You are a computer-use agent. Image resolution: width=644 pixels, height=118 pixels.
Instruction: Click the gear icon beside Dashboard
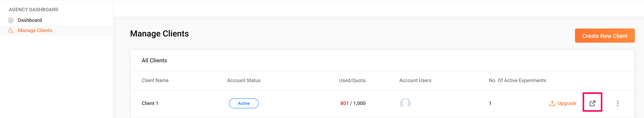coord(11,20)
